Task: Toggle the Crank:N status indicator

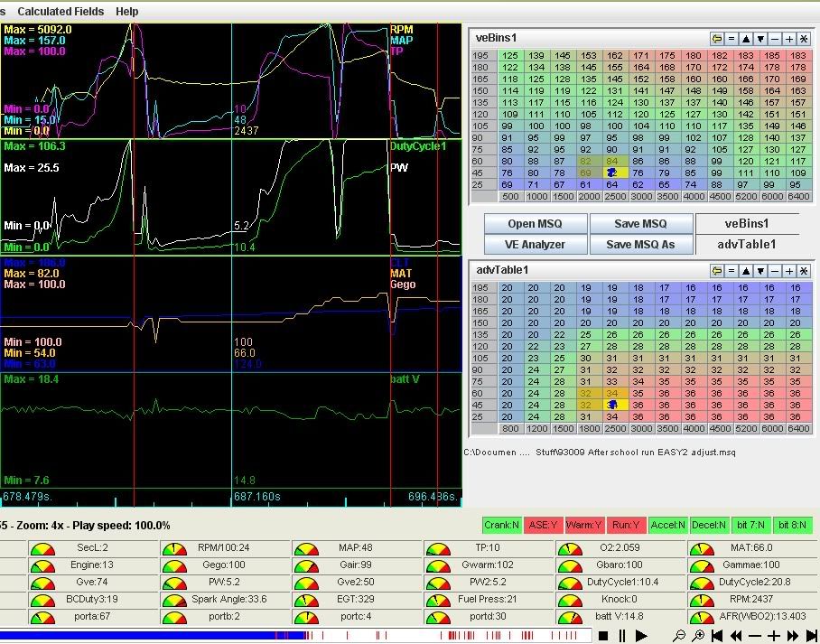Action: 501,525
